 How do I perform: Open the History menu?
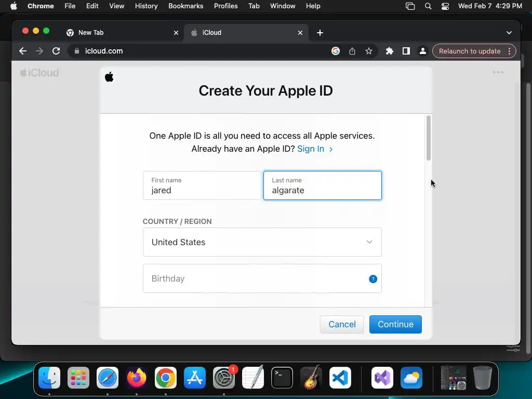(146, 6)
